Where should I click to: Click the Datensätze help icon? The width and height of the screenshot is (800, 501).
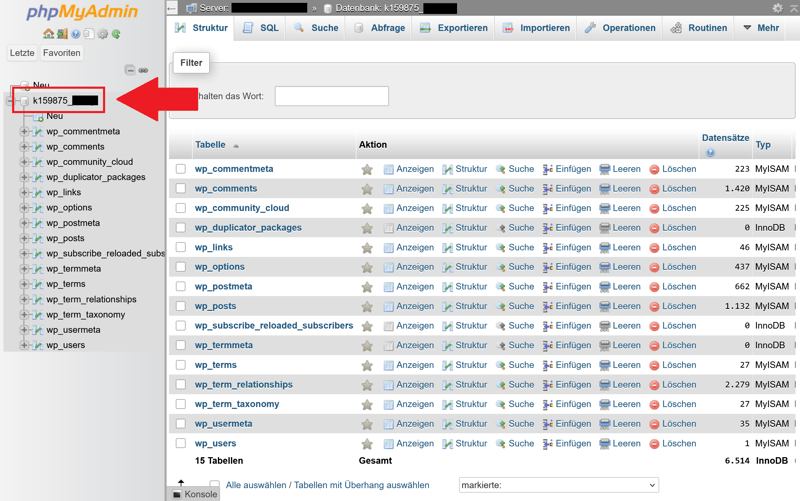coord(710,153)
